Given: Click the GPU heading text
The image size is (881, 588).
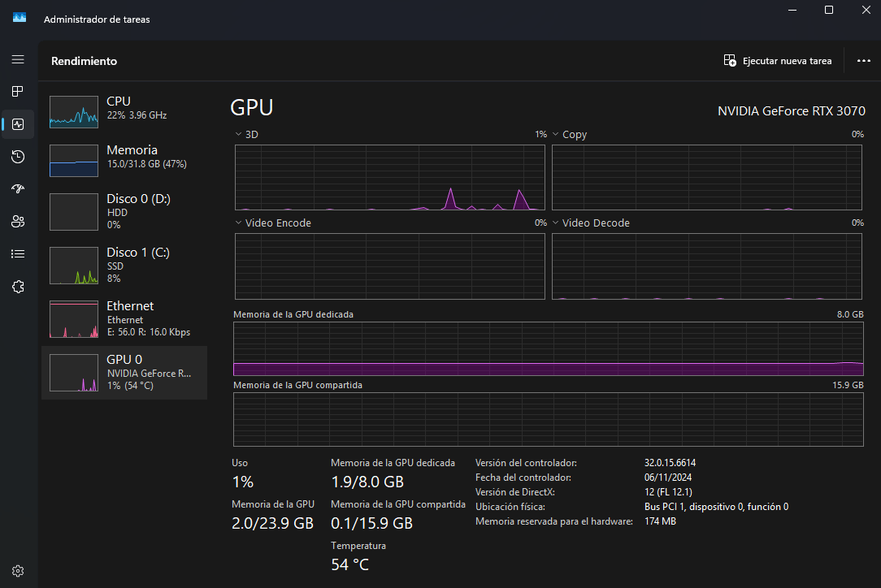Looking at the screenshot, I should pyautogui.click(x=252, y=107).
